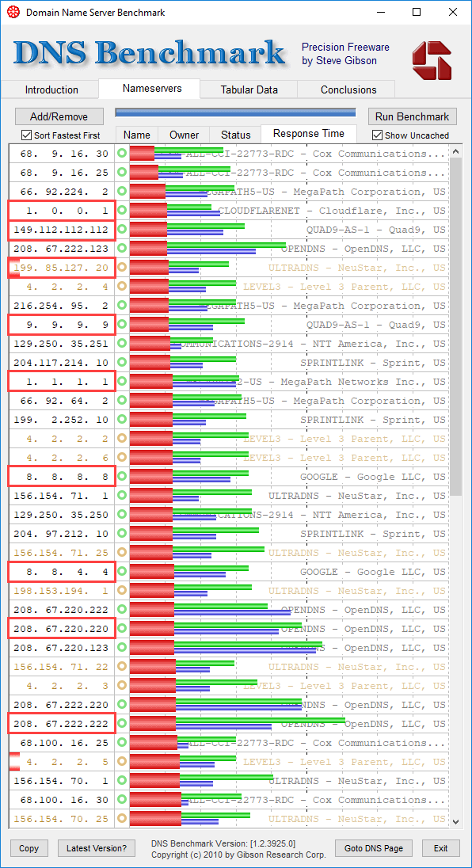This screenshot has height=868, width=472.
Task: Click orange status circle for 4.2.2.4
Action: click(x=122, y=287)
